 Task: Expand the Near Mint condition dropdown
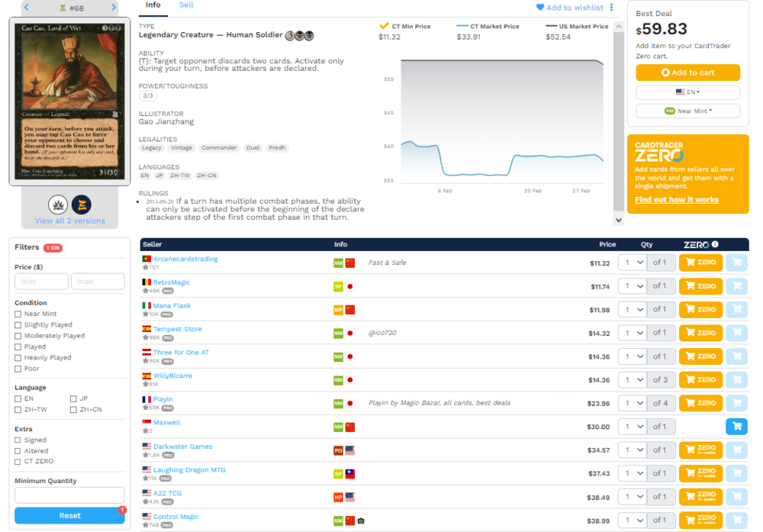point(687,111)
